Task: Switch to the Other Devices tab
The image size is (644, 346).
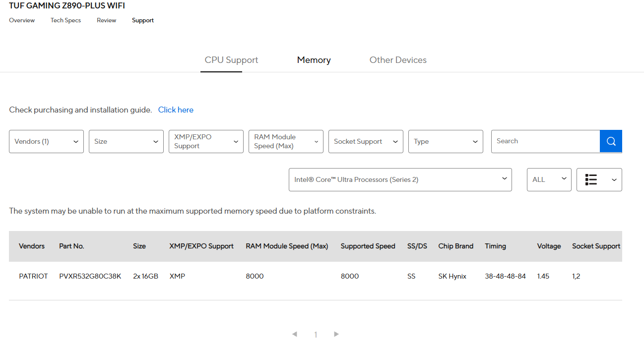Action: [398, 60]
